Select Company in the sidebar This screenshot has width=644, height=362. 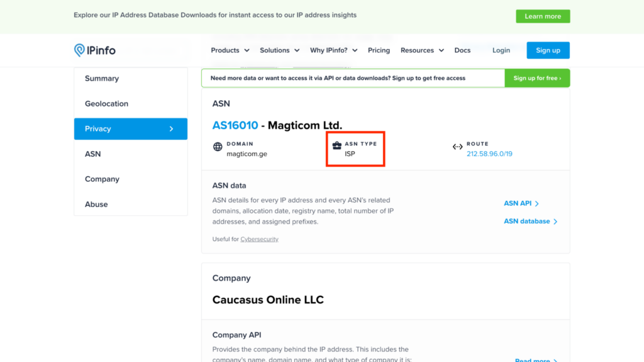131,179
